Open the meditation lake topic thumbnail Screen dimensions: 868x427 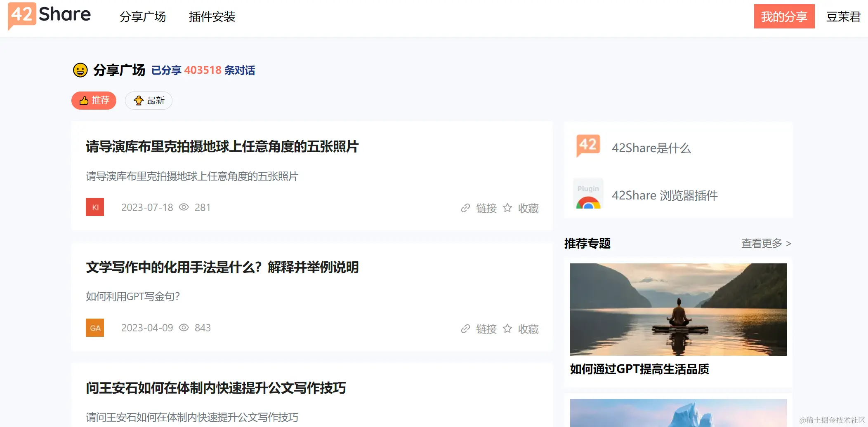click(678, 310)
